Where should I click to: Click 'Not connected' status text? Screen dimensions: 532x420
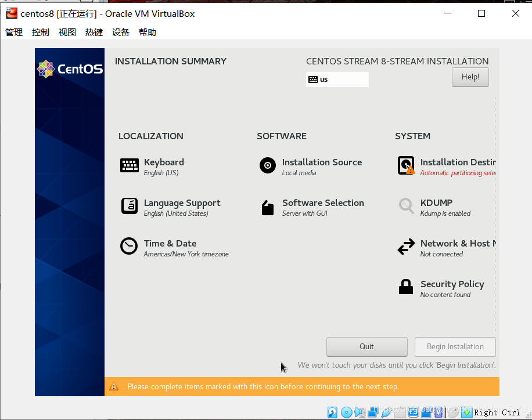coord(441,254)
